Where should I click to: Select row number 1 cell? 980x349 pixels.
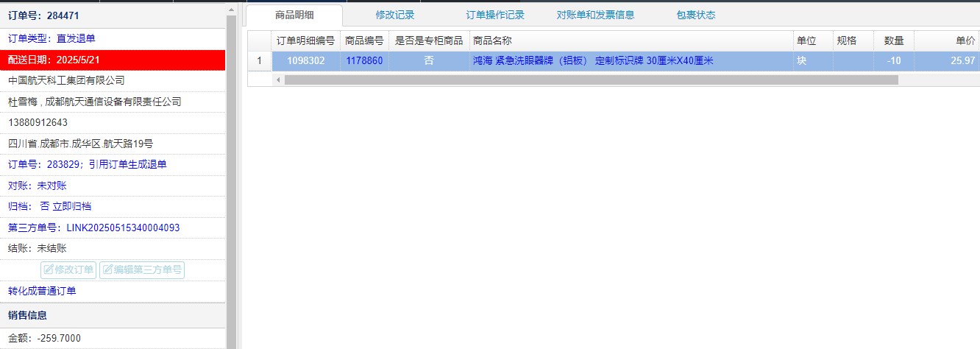click(259, 61)
